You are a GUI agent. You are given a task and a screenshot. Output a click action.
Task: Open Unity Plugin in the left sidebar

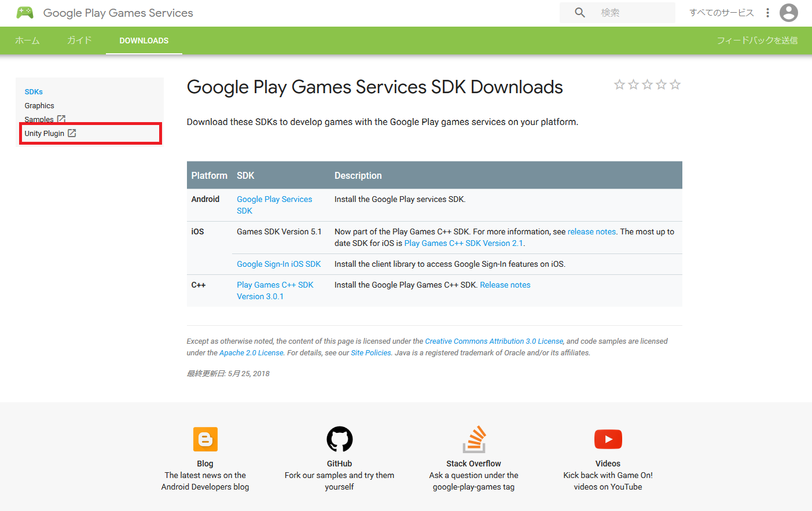[45, 133]
